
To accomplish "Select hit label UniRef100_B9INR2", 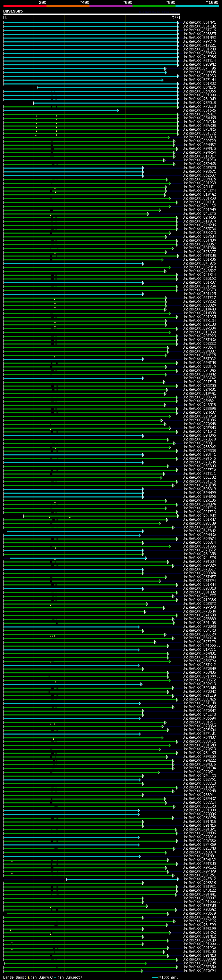I will pos(199,38).
